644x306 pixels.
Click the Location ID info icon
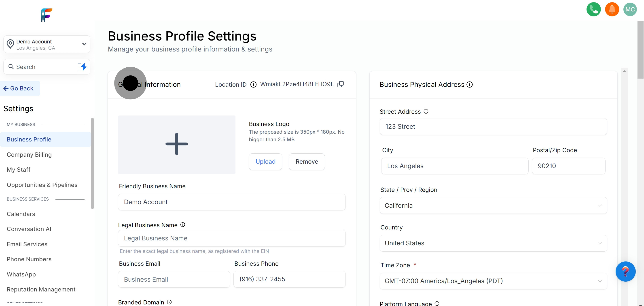253,85
